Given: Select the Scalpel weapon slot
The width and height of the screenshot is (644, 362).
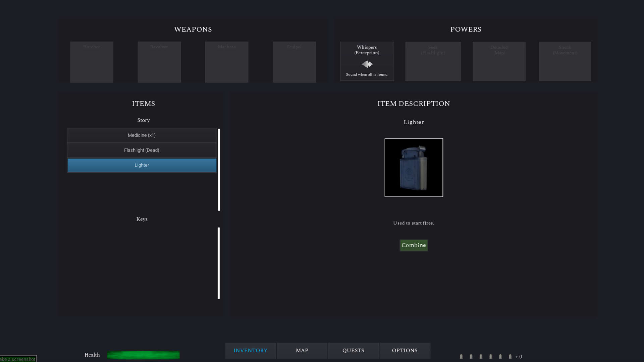Looking at the screenshot, I should click(294, 62).
